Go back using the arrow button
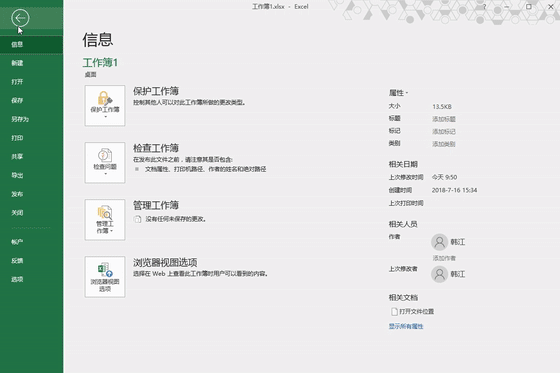The width and height of the screenshot is (560, 373). pos(20,18)
